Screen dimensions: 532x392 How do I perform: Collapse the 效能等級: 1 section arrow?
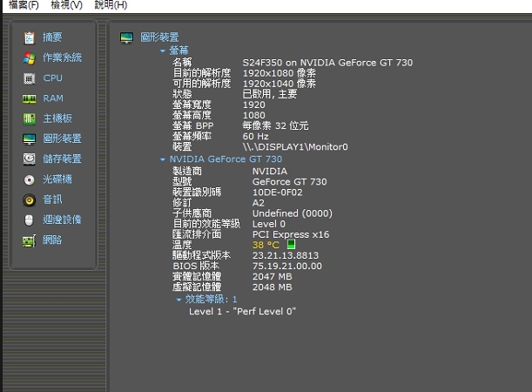178,300
